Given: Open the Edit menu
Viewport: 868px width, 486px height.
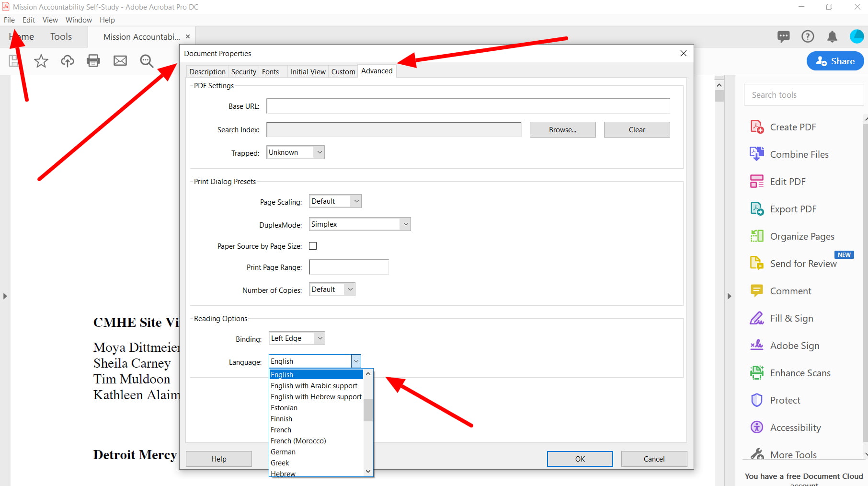Looking at the screenshot, I should point(29,20).
